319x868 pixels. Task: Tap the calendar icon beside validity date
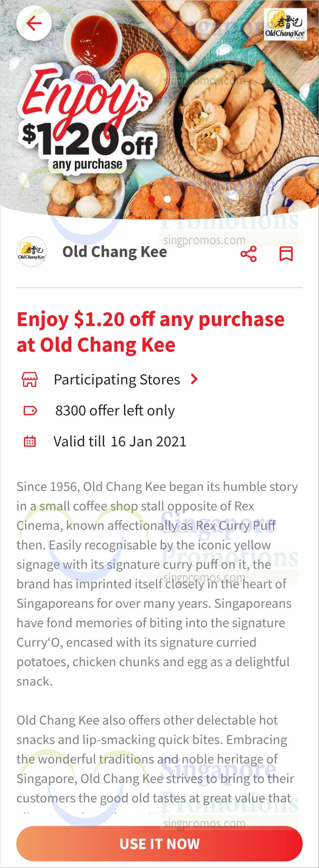coord(29,441)
